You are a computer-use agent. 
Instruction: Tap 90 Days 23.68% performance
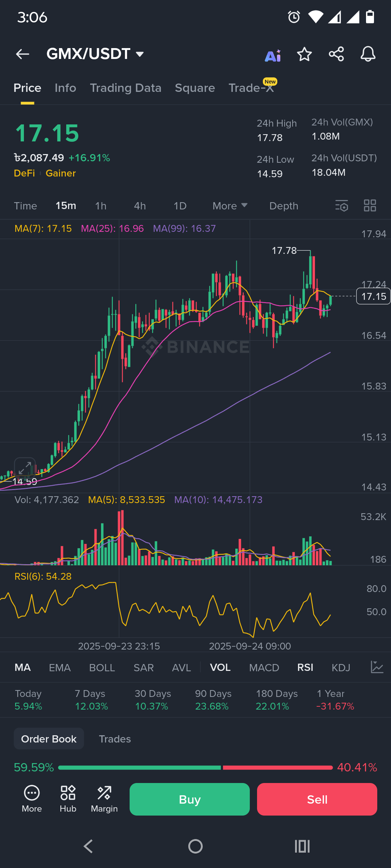click(x=213, y=700)
